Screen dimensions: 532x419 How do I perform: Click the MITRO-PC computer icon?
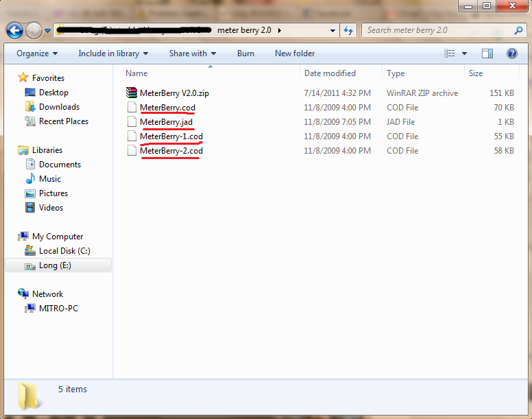(x=30, y=308)
